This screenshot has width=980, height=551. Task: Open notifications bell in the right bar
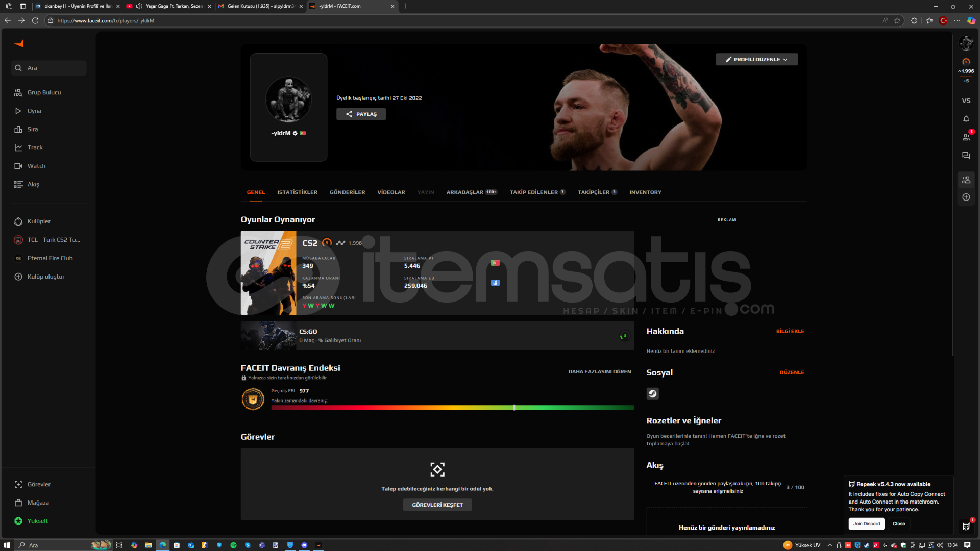tap(966, 119)
